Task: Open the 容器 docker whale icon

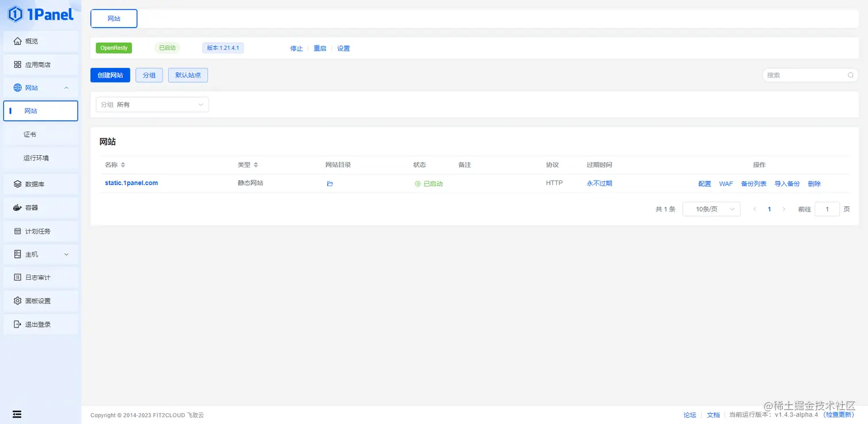Action: [18, 207]
